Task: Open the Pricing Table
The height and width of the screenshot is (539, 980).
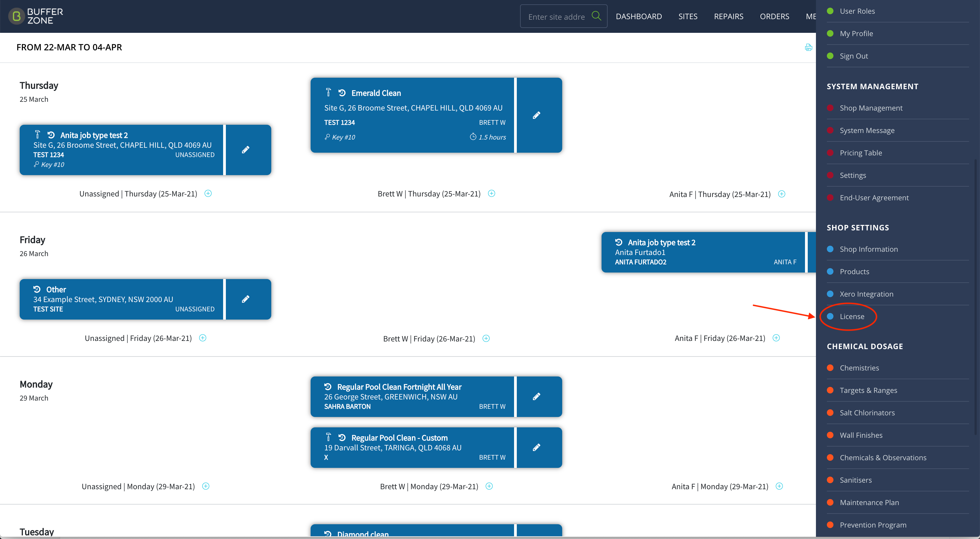Action: pyautogui.click(x=898, y=153)
